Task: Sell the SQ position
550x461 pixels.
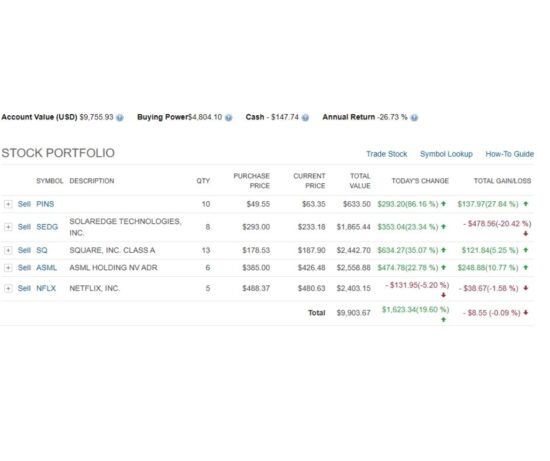Action: 24,250
